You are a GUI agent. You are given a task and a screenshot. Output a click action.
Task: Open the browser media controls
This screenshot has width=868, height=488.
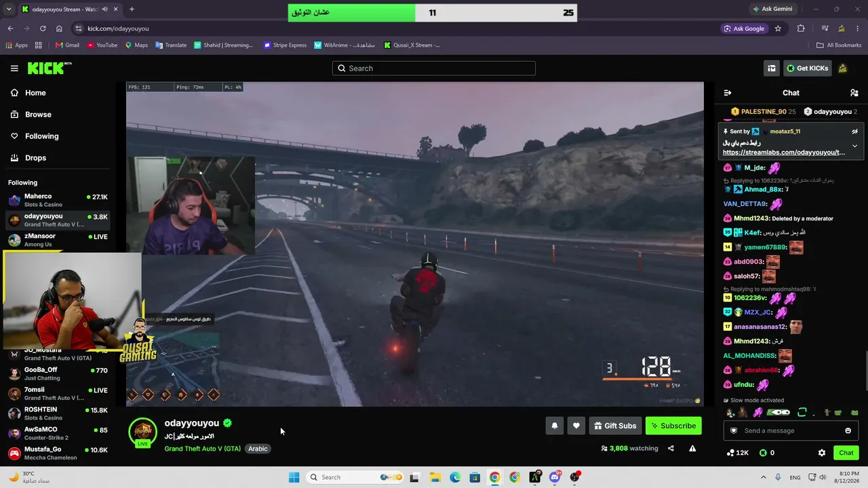pyautogui.click(x=825, y=28)
